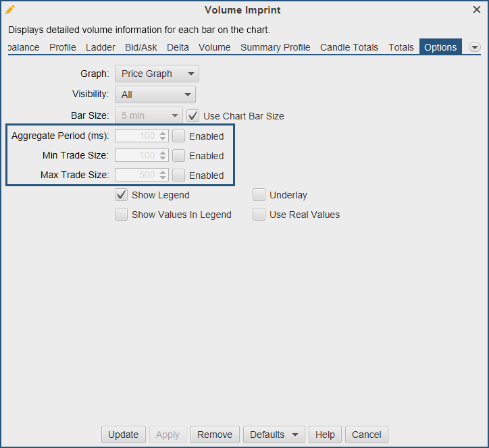Check the Underlay option
The height and width of the screenshot is (448, 489).
pos(259,195)
